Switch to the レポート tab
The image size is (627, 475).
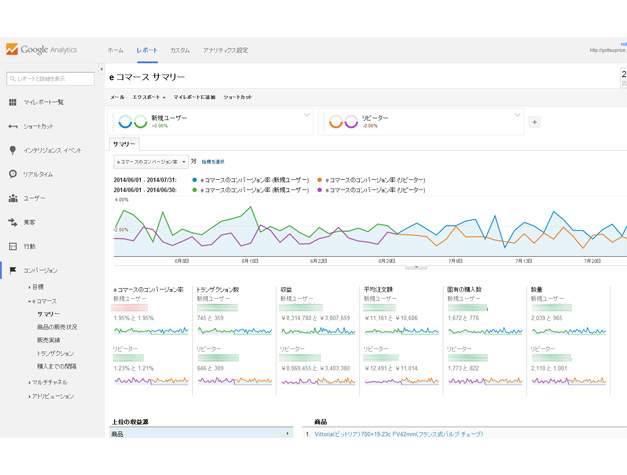coord(147,50)
